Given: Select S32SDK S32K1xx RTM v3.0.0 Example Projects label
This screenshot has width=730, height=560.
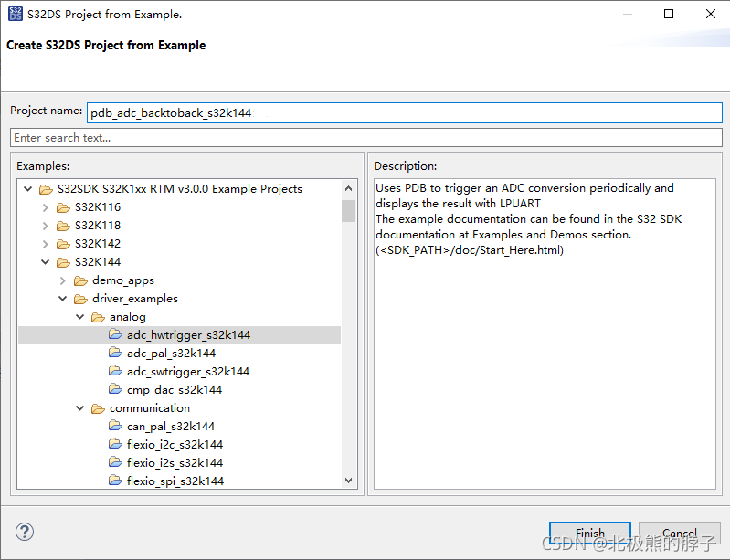Looking at the screenshot, I should 180,189.
